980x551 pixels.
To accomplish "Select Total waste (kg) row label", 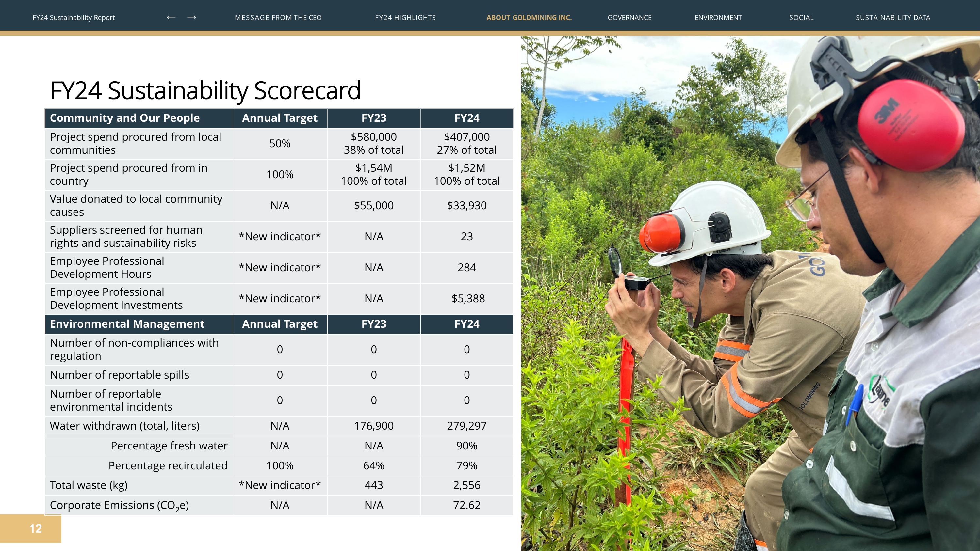I will (89, 486).
